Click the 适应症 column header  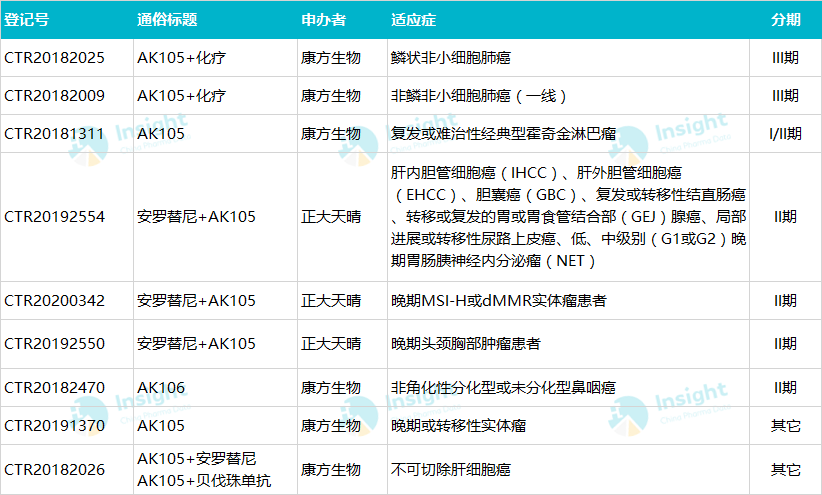414,20
